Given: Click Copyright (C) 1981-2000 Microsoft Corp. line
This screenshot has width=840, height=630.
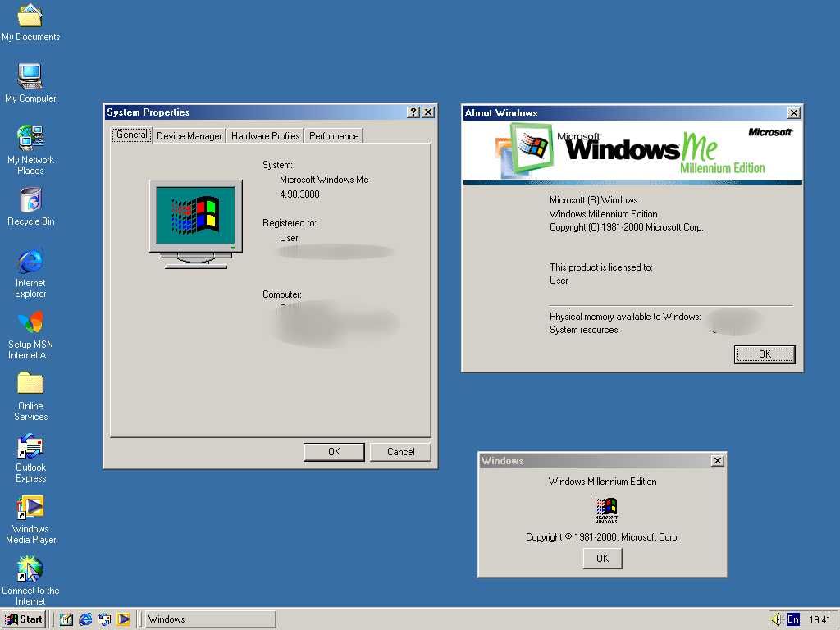Looking at the screenshot, I should [x=626, y=227].
